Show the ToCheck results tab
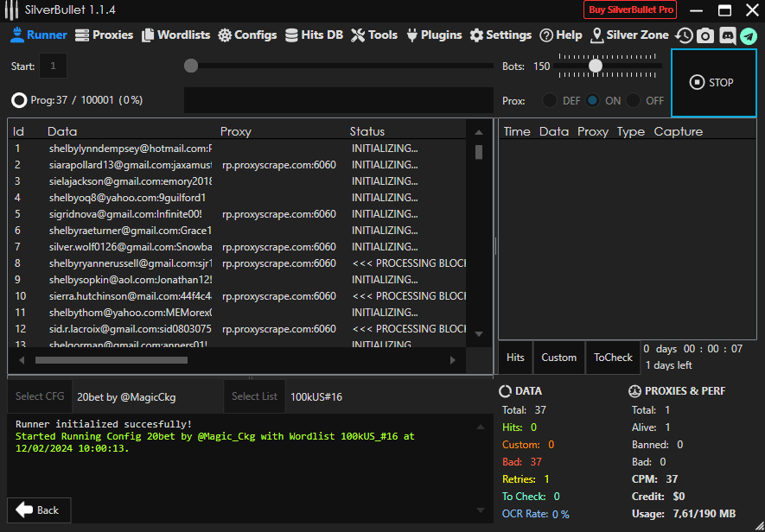This screenshot has height=532, width=765. coord(613,358)
